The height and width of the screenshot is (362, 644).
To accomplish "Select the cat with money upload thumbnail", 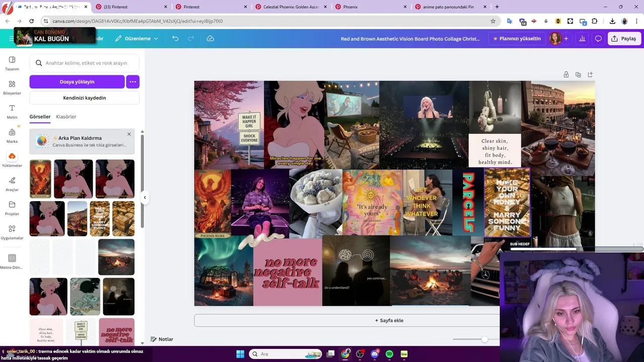I will (x=85, y=297).
